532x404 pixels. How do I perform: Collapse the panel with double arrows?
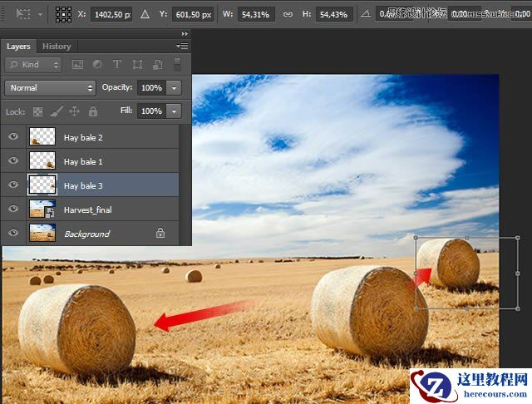pyautogui.click(x=185, y=33)
